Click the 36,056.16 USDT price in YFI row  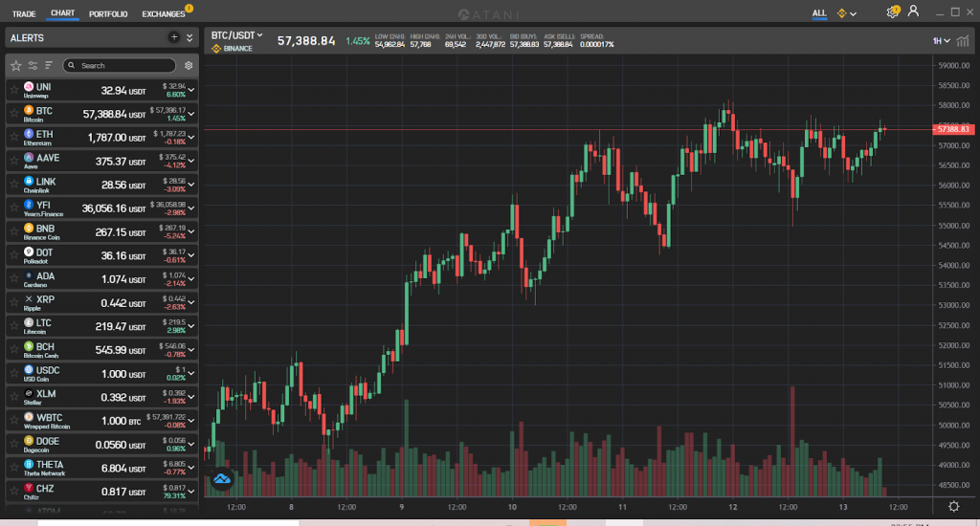(x=114, y=208)
